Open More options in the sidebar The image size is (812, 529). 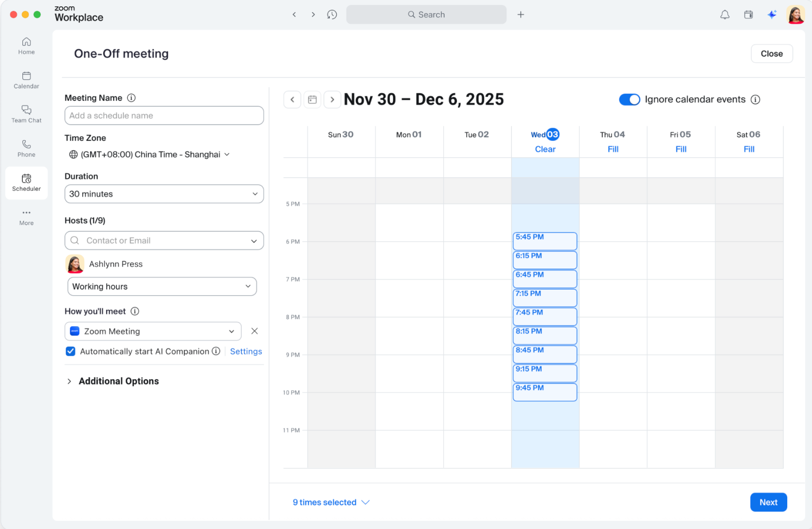(26, 217)
